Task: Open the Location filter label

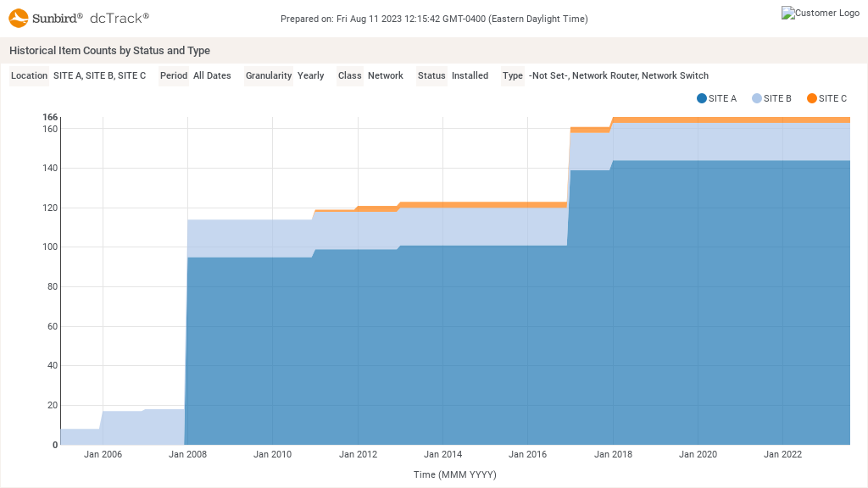Action: point(29,75)
